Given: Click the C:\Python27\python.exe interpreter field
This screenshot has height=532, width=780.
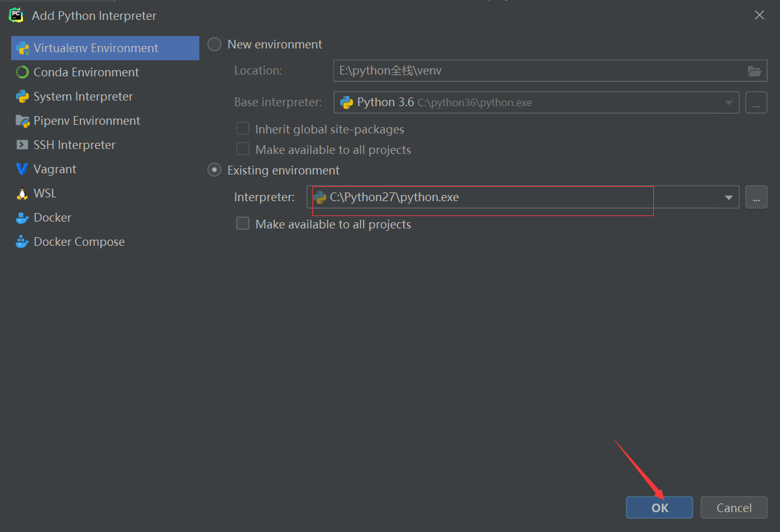Looking at the screenshot, I should 523,197.
